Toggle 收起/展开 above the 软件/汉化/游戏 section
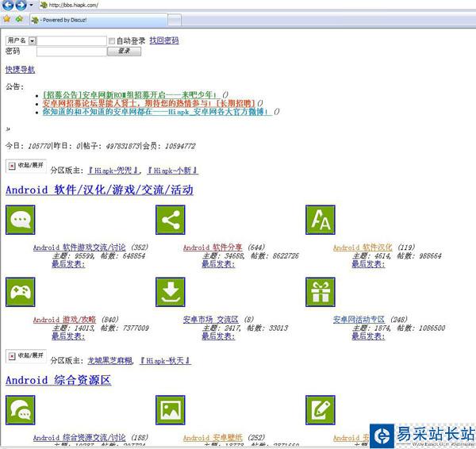This screenshot has height=449, width=476. [26, 166]
